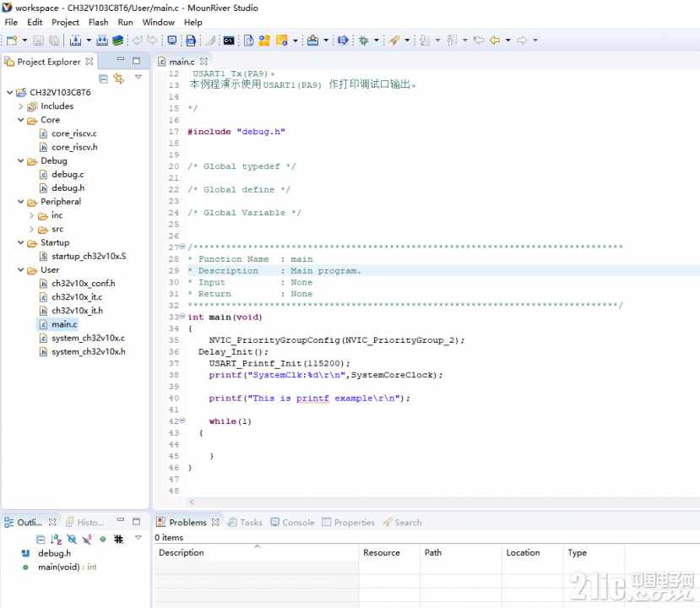Click the Save All toolbar icon
Viewport: 700px width, 608px height.
(54, 41)
